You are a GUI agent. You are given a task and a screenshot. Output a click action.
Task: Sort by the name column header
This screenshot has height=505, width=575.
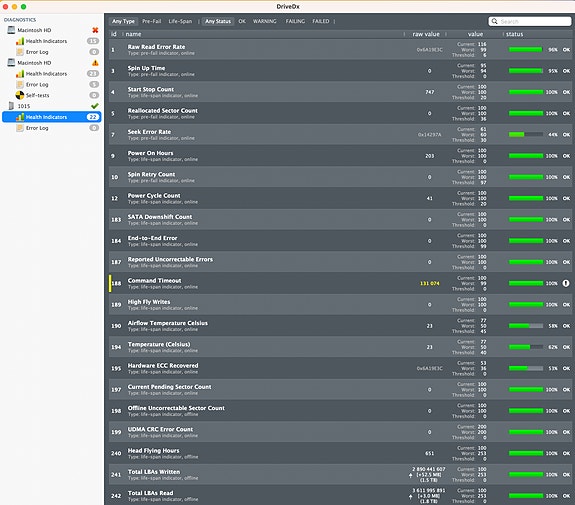133,34
